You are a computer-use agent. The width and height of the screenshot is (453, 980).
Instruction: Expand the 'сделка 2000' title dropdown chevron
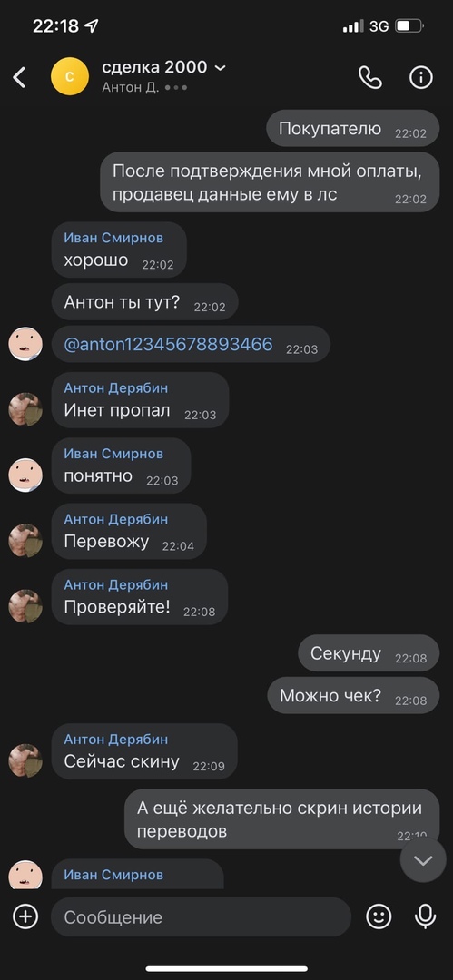click(x=221, y=67)
